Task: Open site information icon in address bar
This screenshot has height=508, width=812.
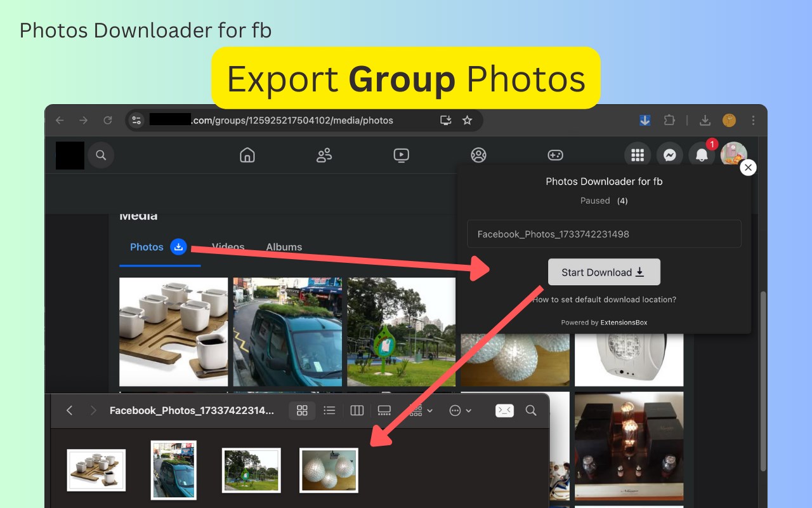Action: [x=136, y=120]
